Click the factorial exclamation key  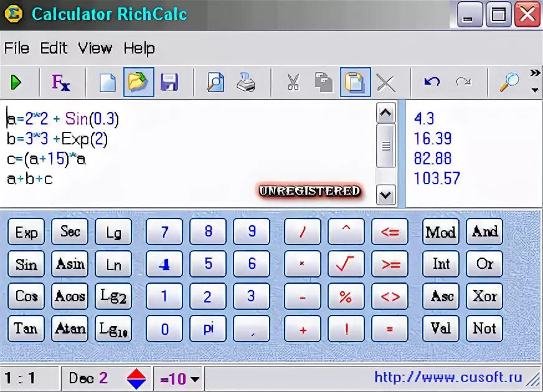pos(346,329)
